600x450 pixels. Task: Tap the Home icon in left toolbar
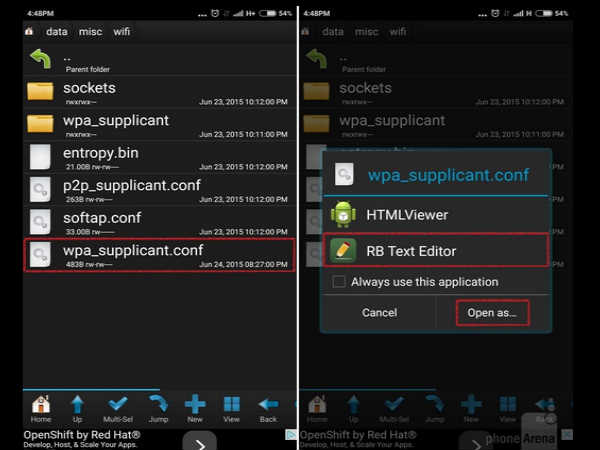click(41, 407)
